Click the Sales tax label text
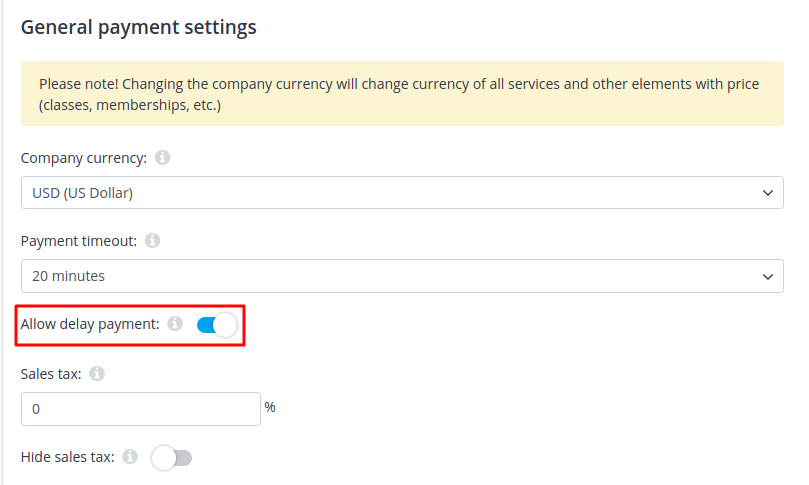The image size is (809, 485). (x=51, y=374)
